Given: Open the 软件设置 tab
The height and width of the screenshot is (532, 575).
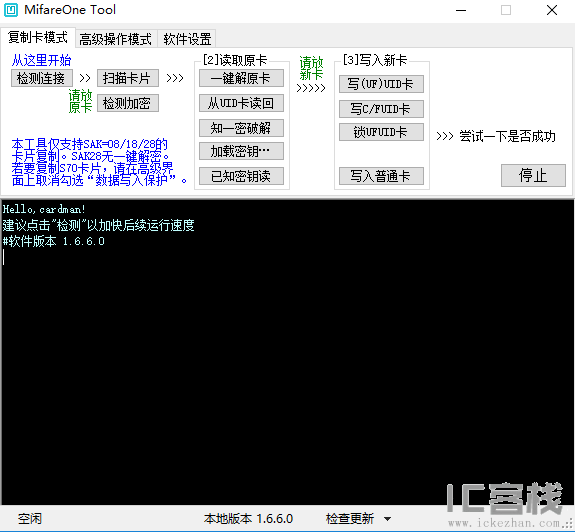Looking at the screenshot, I should point(187,39).
